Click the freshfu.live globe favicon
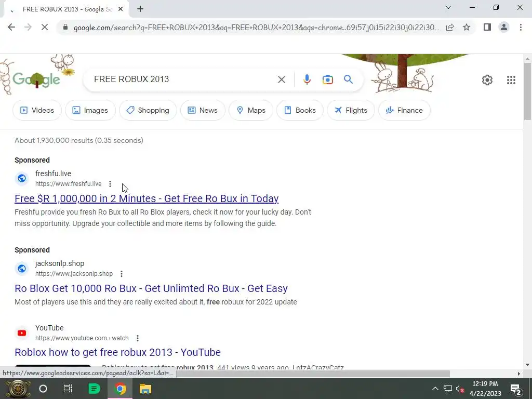This screenshot has height=399, width=532. [x=22, y=179]
